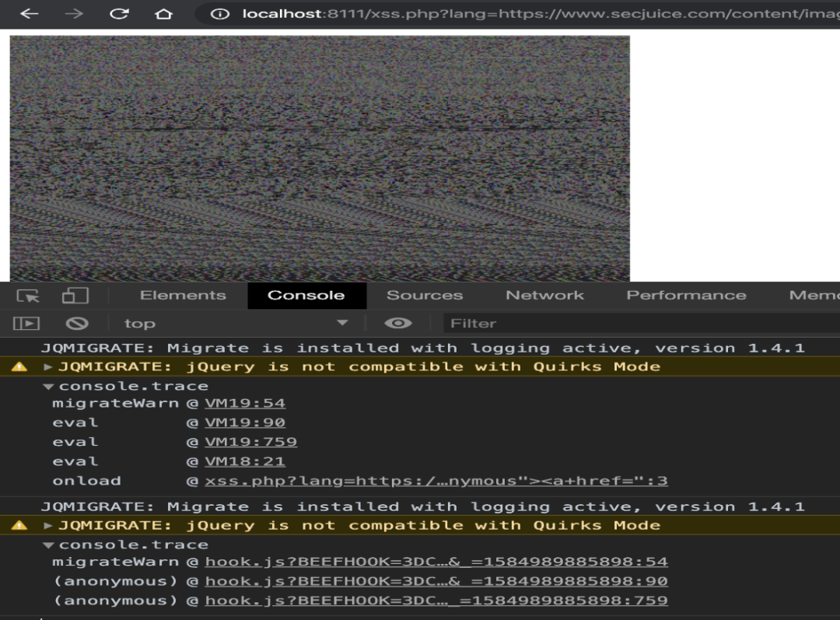Open the top JavaScript context dropdown
Viewport: 840px width, 620px height.
[236, 323]
